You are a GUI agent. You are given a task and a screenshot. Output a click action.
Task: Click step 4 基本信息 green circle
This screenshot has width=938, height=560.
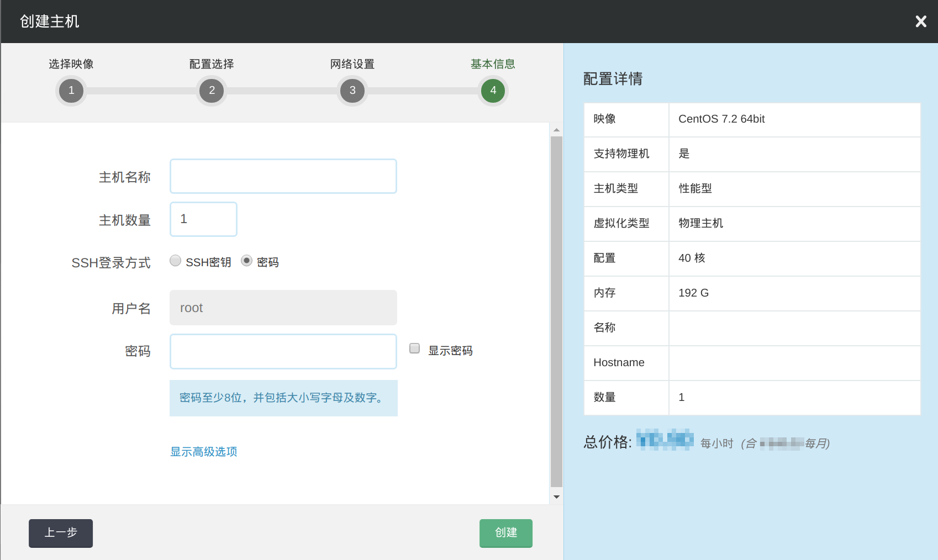493,91
